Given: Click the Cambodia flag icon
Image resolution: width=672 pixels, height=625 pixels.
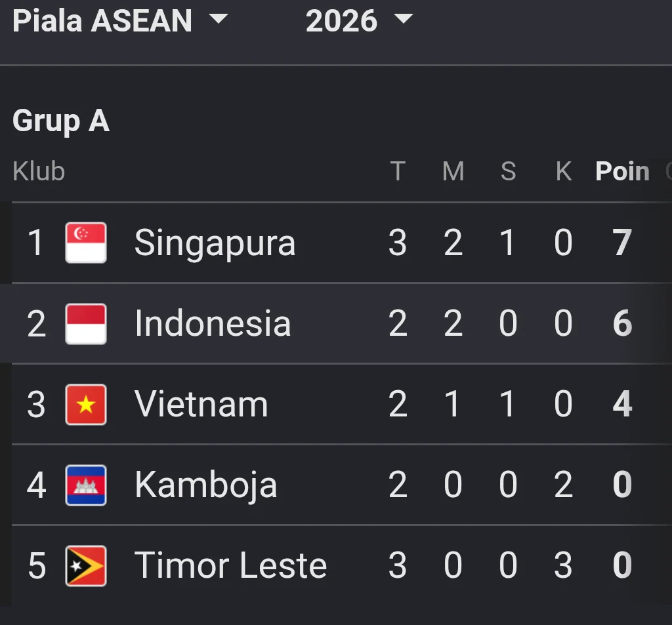Looking at the screenshot, I should pyautogui.click(x=86, y=485).
